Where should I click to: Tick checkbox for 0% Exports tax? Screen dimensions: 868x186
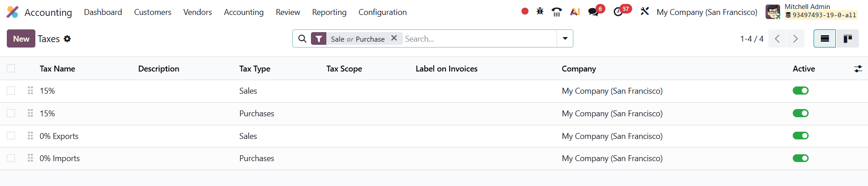tap(11, 136)
